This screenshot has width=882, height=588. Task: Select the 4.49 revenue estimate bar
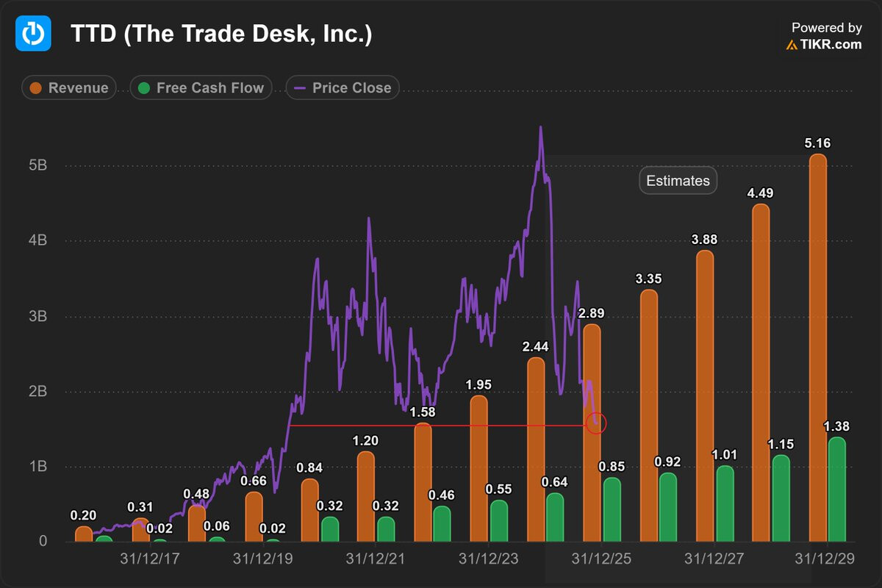pyautogui.click(x=761, y=371)
